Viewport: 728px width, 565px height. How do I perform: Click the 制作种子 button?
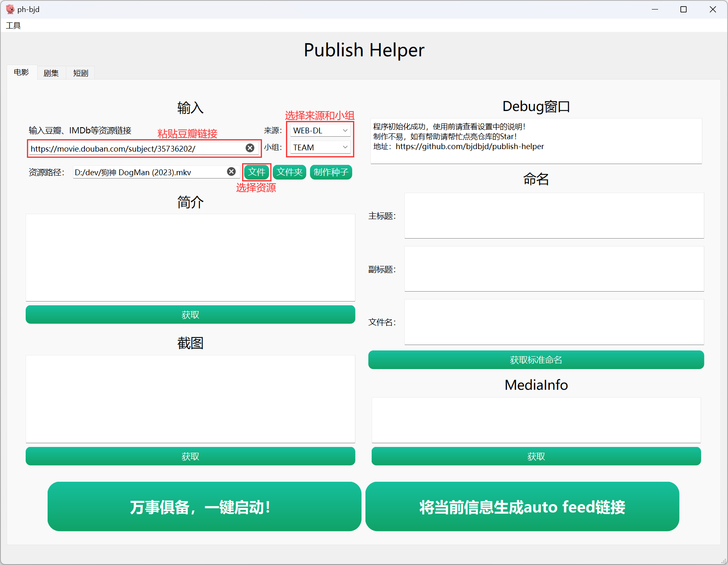click(x=331, y=172)
